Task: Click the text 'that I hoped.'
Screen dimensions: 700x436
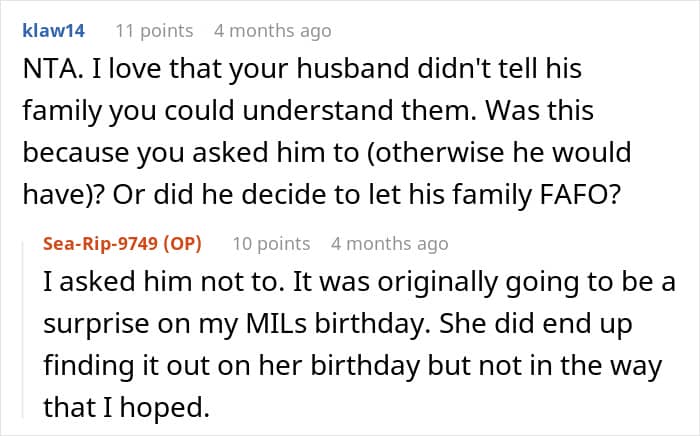Action: [126, 407]
